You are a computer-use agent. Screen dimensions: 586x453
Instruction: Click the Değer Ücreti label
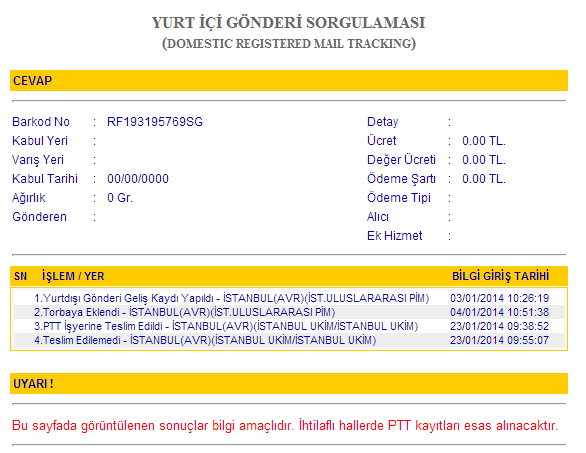click(x=401, y=160)
